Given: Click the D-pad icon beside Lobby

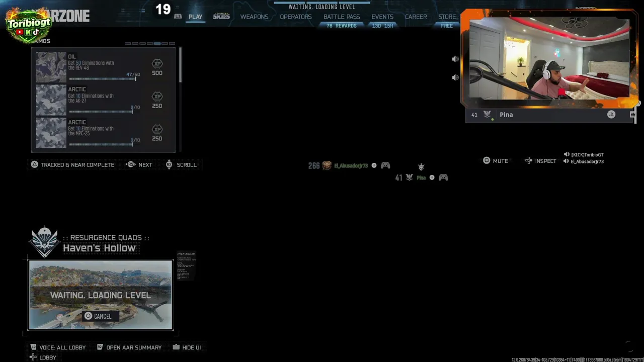Looking at the screenshot, I should pos(33,357).
